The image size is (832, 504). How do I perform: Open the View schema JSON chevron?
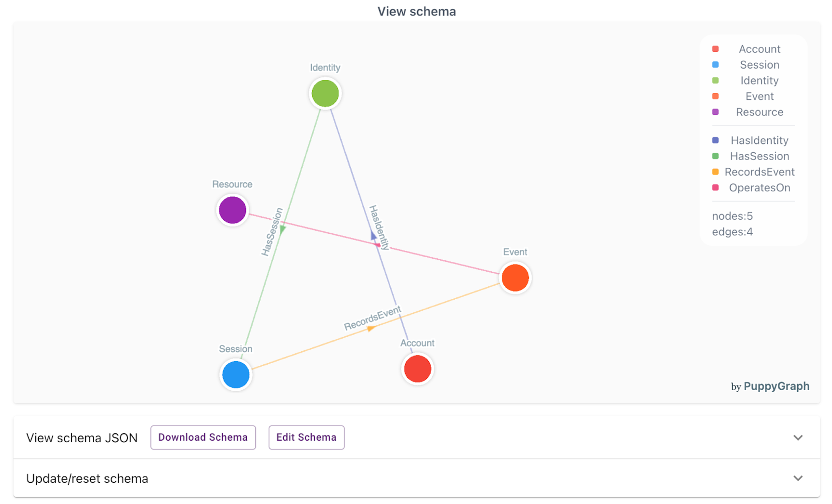799,437
